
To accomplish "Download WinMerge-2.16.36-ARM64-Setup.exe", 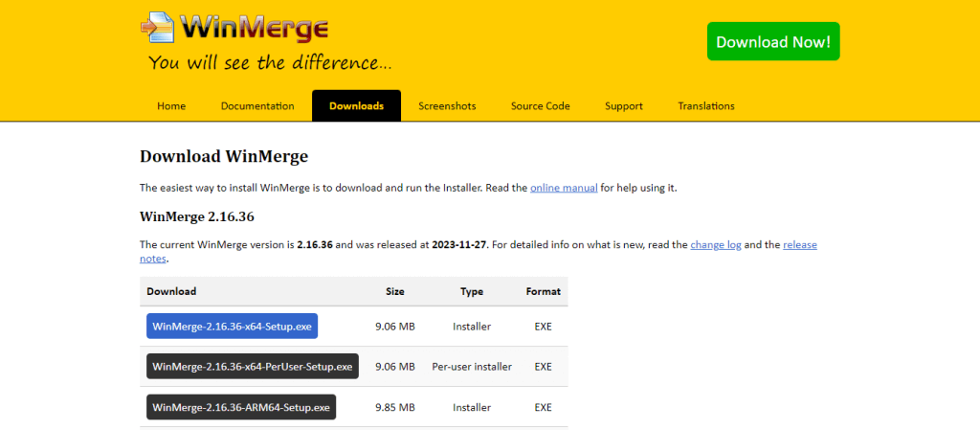I will coord(240,407).
